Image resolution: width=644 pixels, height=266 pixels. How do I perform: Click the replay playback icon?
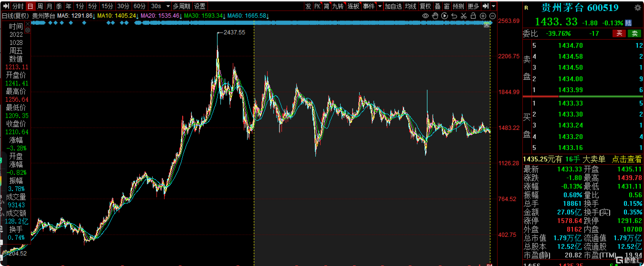click(x=445, y=16)
